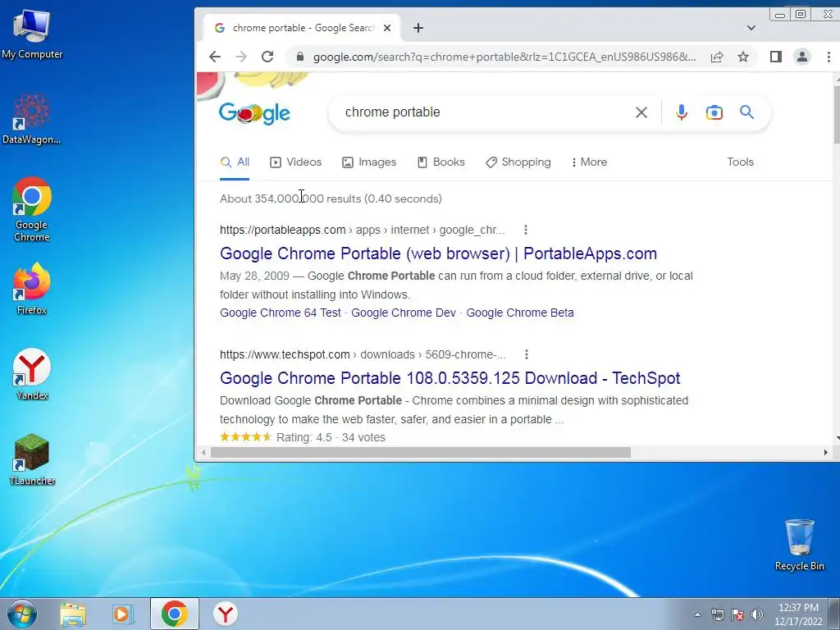The width and height of the screenshot is (840, 630).
Task: Share this page via address bar icon
Action: (717, 57)
